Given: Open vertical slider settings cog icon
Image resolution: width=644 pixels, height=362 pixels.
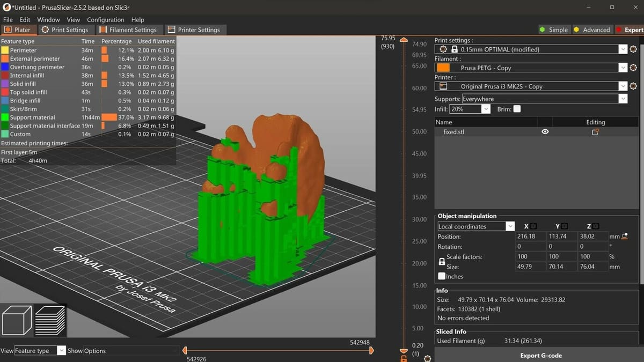Looking at the screenshot, I should pyautogui.click(x=428, y=358).
